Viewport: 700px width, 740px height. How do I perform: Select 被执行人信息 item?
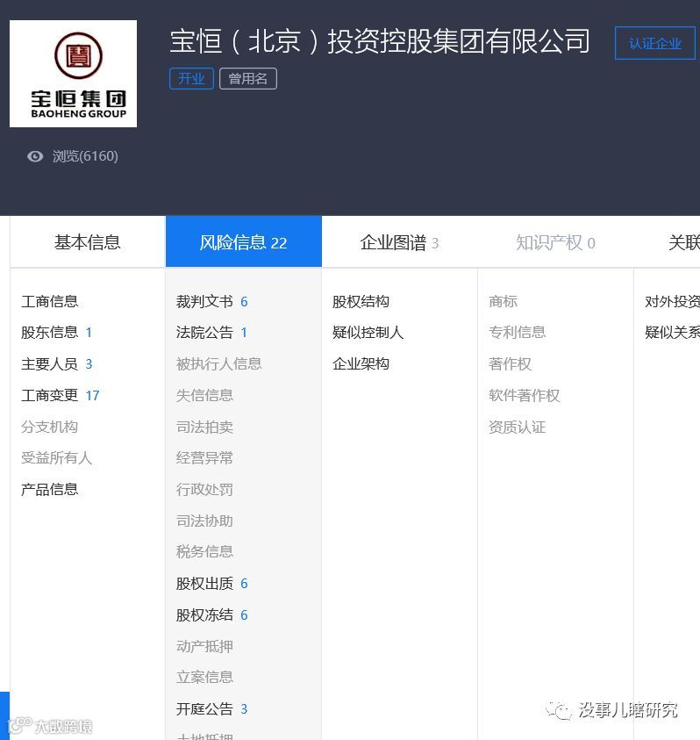click(x=219, y=364)
